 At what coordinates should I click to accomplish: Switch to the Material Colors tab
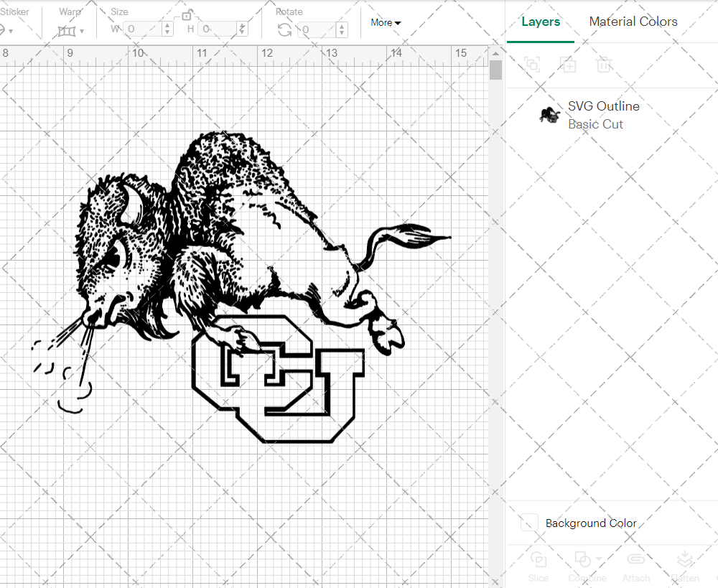pyautogui.click(x=633, y=22)
